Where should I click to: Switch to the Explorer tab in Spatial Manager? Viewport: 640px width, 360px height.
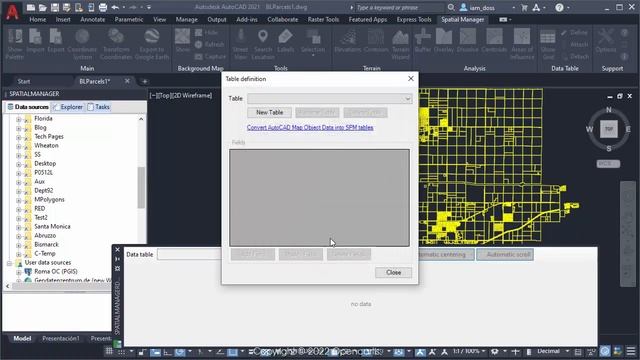click(x=68, y=107)
